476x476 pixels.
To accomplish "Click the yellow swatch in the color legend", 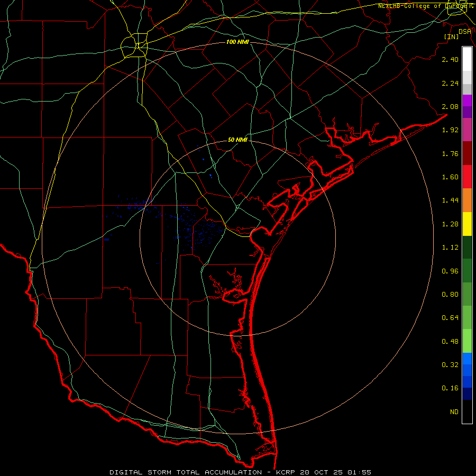I will coord(467,224).
